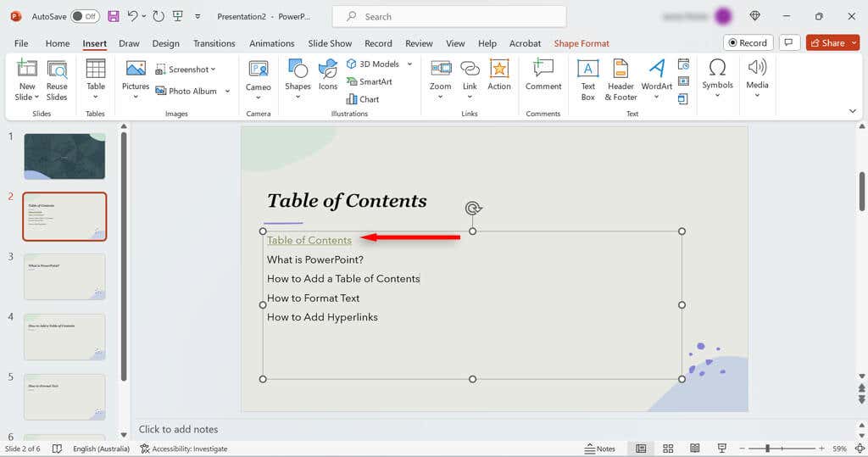Open the Photo Album dropdown arrow
868x457 pixels.
tap(228, 91)
